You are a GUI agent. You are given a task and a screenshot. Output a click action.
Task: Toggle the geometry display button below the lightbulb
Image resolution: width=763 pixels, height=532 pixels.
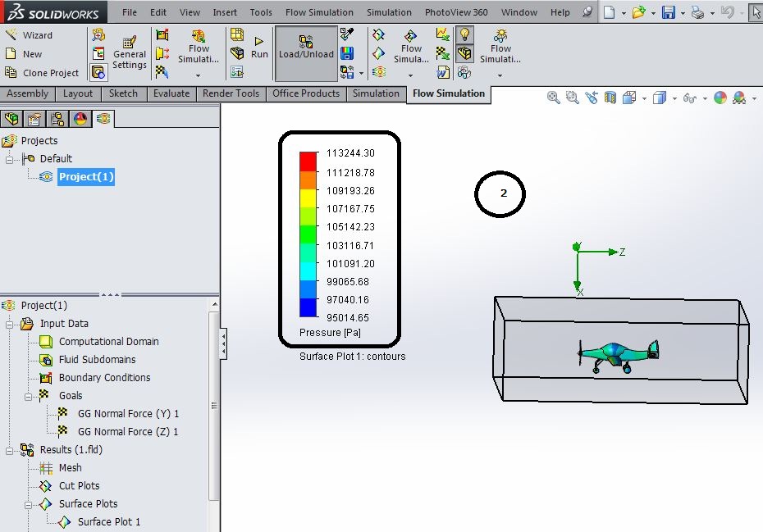click(464, 53)
